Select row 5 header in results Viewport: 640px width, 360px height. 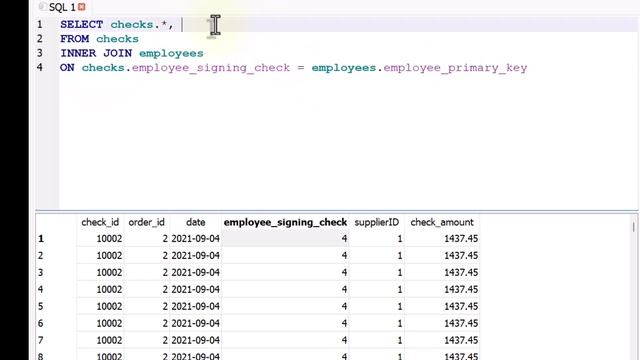(x=56, y=306)
